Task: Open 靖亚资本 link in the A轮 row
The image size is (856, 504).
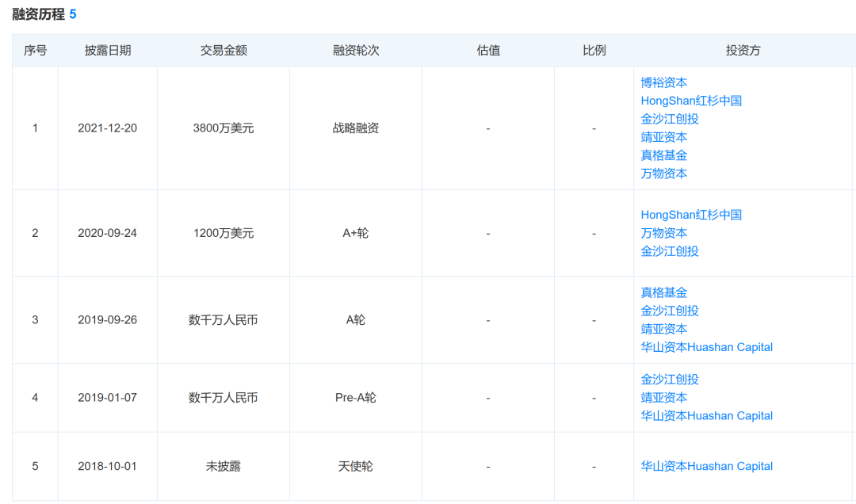Action: coord(663,329)
